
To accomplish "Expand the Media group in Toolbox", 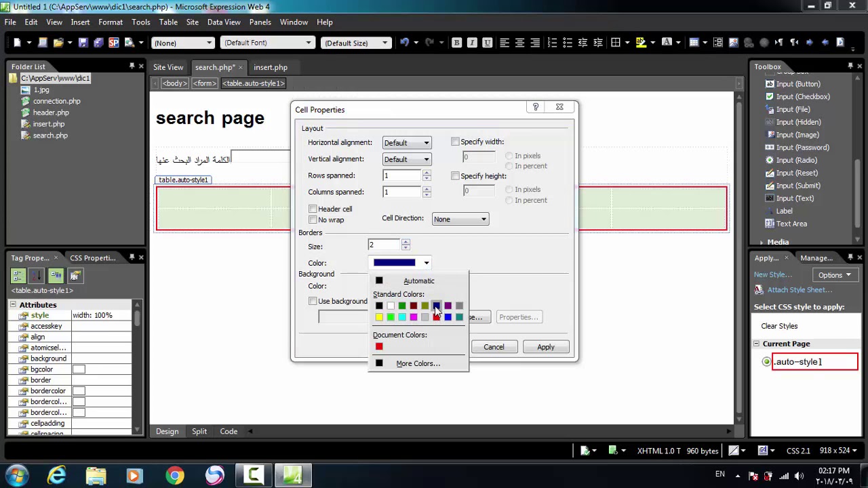I will pos(762,242).
